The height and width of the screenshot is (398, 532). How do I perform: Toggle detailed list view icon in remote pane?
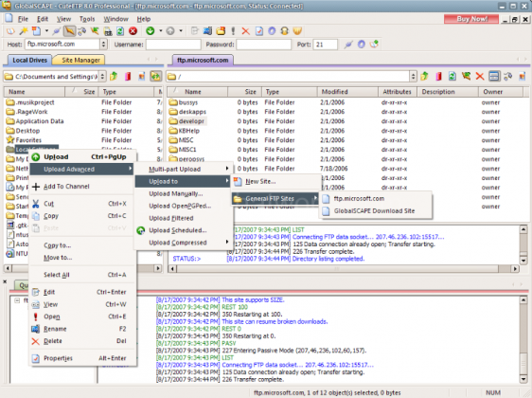(494, 77)
